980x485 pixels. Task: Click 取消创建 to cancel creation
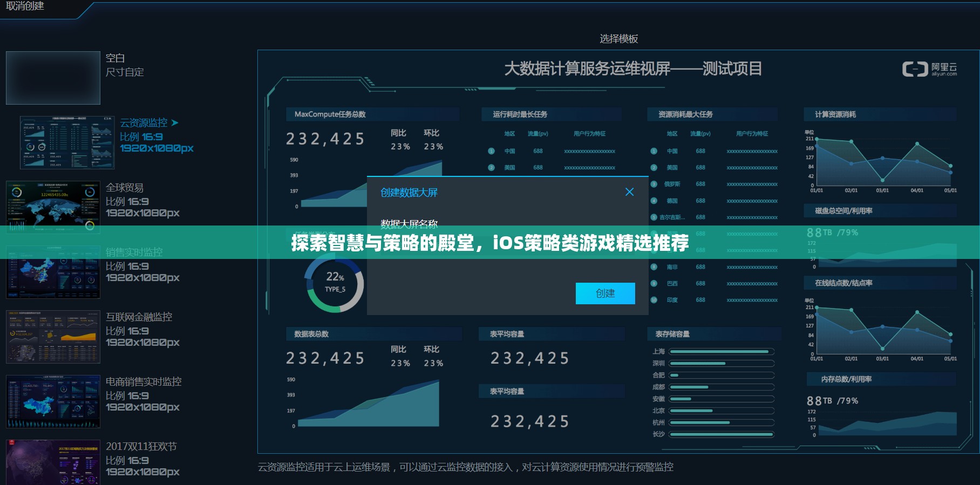point(25,6)
